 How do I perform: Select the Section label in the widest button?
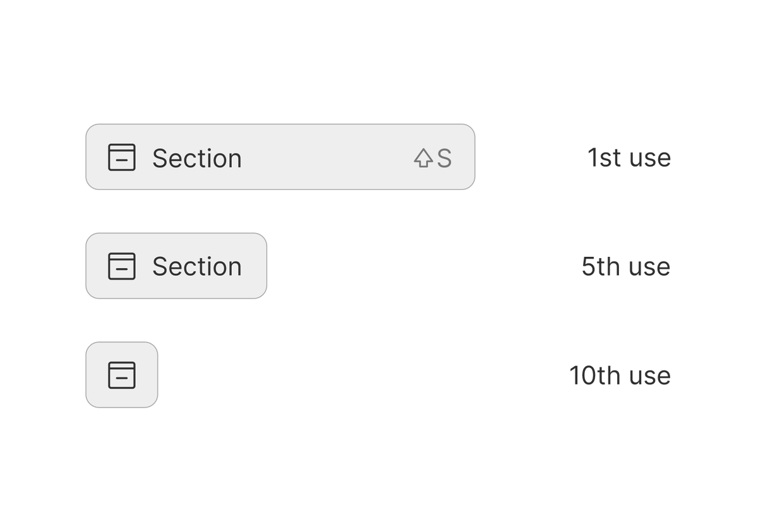[x=196, y=158]
